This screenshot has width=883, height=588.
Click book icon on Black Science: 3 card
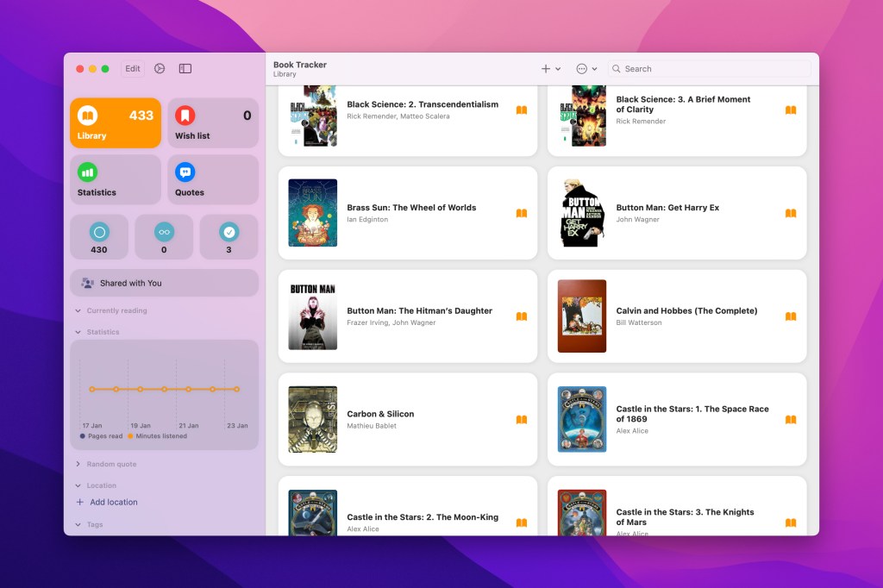point(791,109)
